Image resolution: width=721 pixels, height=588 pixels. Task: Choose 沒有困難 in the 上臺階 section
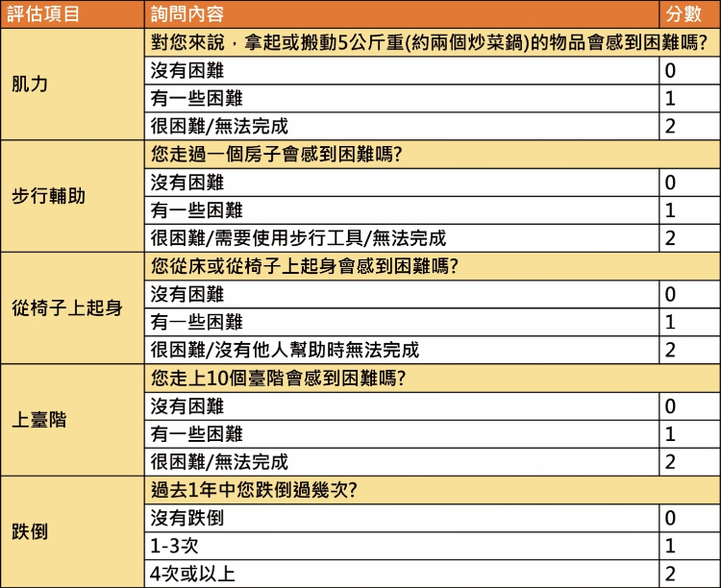(402, 406)
